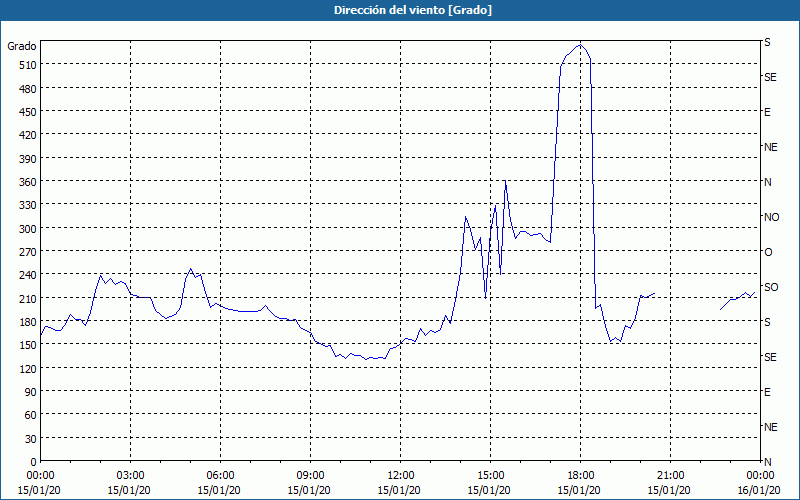Select the 300 degree axis label
The image size is (800, 500).
(28, 229)
